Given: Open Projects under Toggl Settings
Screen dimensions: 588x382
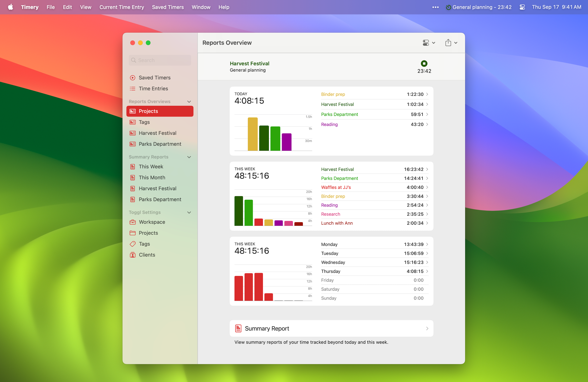Looking at the screenshot, I should pyautogui.click(x=160, y=233).
